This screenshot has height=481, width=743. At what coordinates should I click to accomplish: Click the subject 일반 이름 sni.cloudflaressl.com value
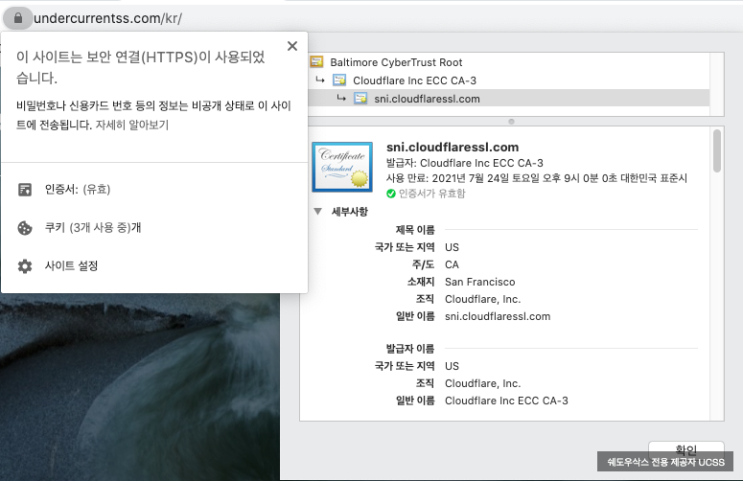498,317
